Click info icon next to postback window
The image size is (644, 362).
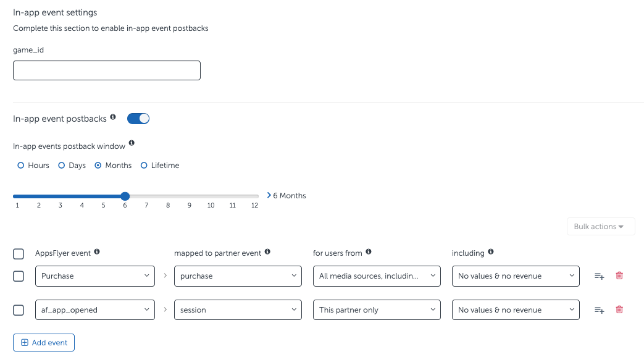click(132, 143)
